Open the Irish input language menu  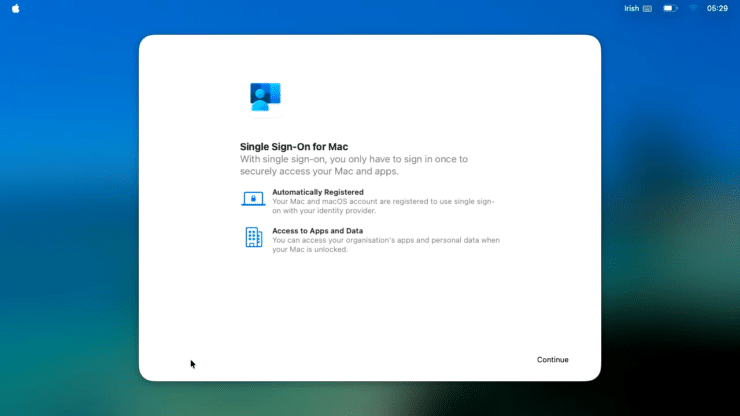631,8
